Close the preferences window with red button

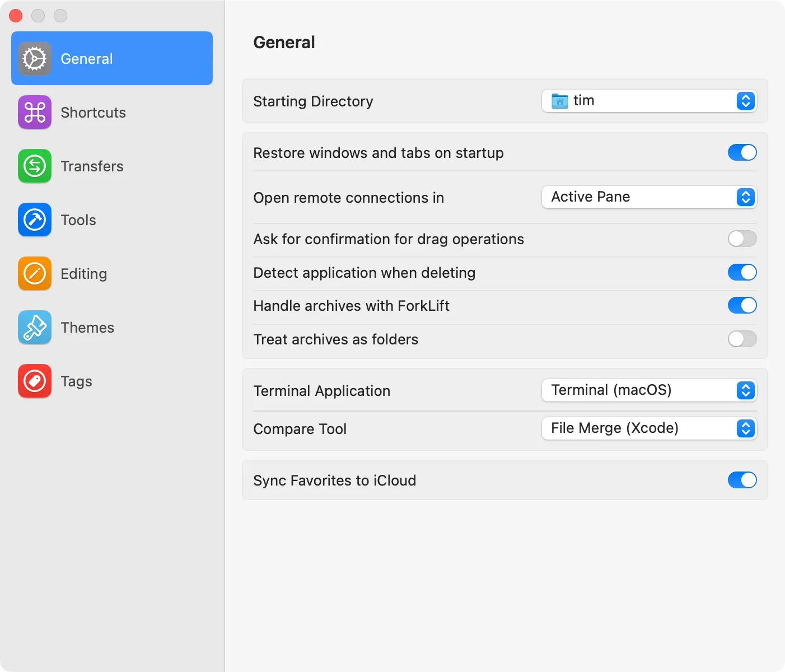pyautogui.click(x=16, y=16)
